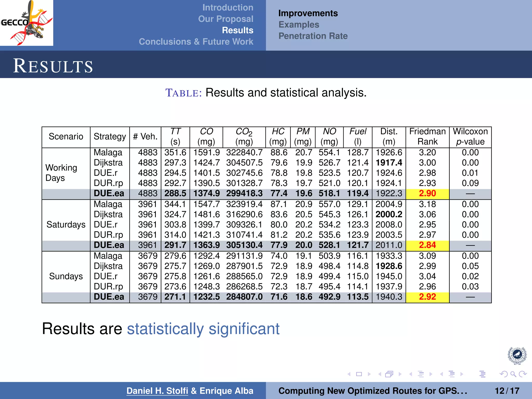
Task: Click the Wilcoxon p-value column header
Action: pos(470,136)
